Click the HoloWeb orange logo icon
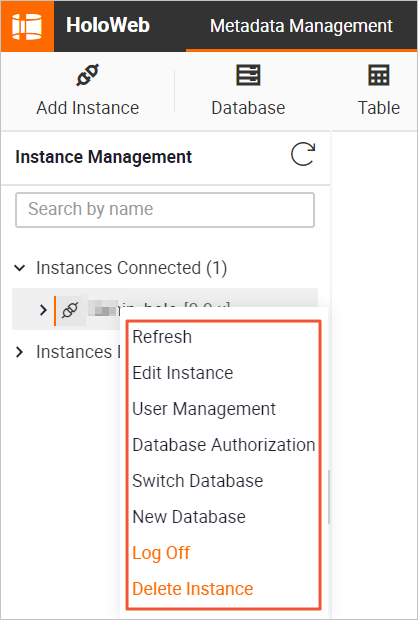This screenshot has height=620, width=418. click(27, 26)
